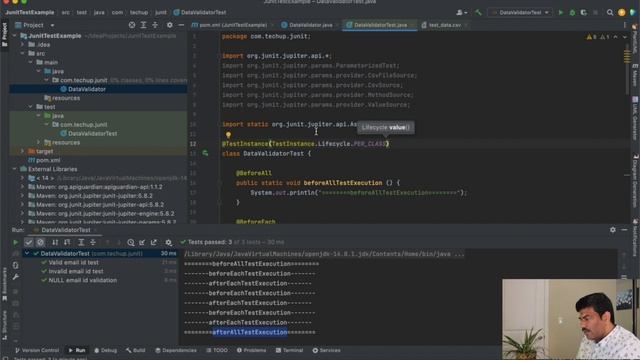Click Sort by Duration icon in Run toolbar

point(67,242)
